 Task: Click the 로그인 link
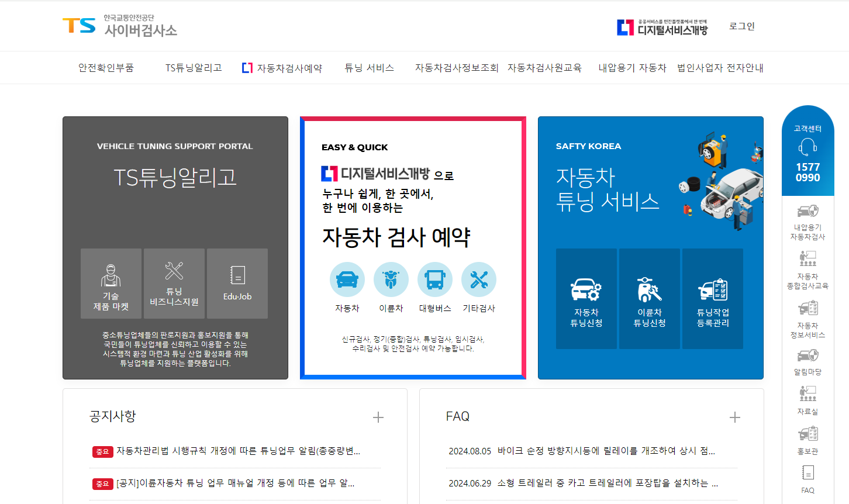[x=742, y=26]
